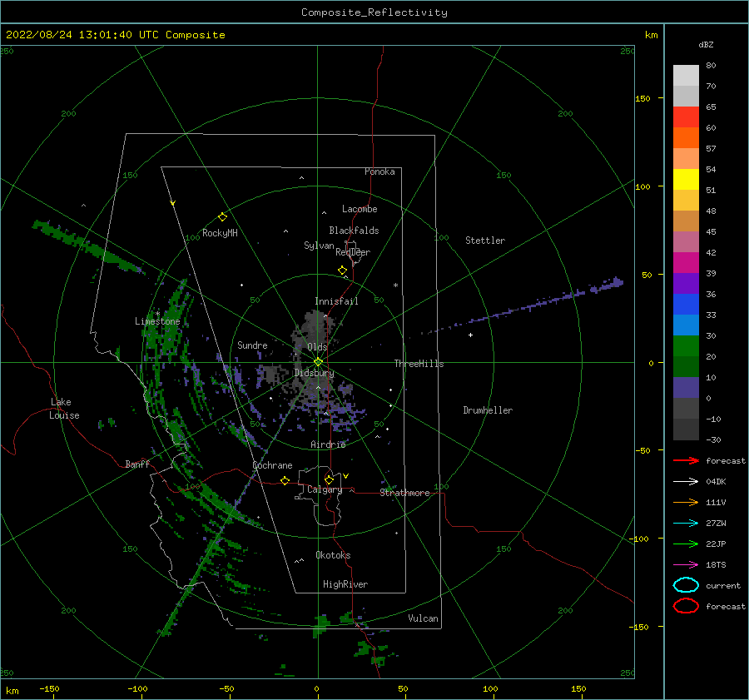Click the RedDeer city label
The height and width of the screenshot is (700, 749).
pos(353,252)
